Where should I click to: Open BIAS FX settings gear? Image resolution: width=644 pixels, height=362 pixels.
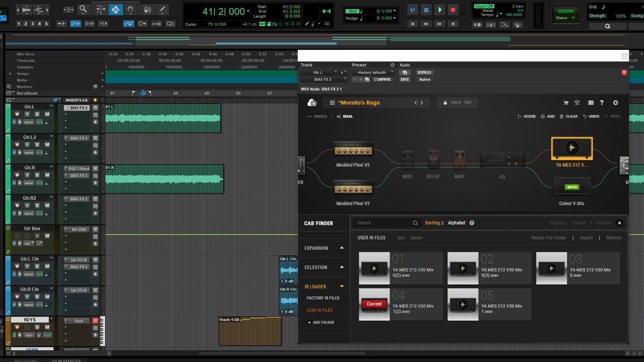point(615,102)
